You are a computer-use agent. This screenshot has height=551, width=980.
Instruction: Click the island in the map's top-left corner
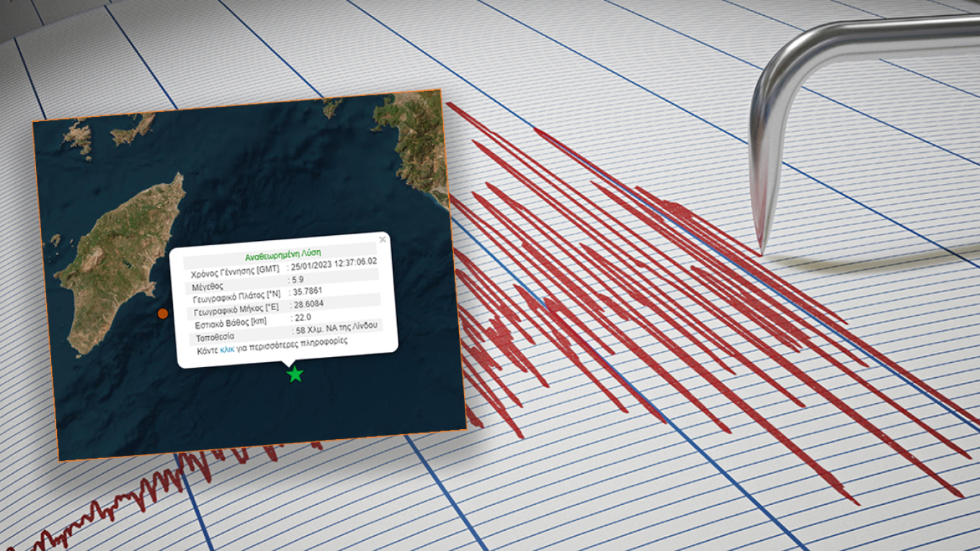(79, 135)
